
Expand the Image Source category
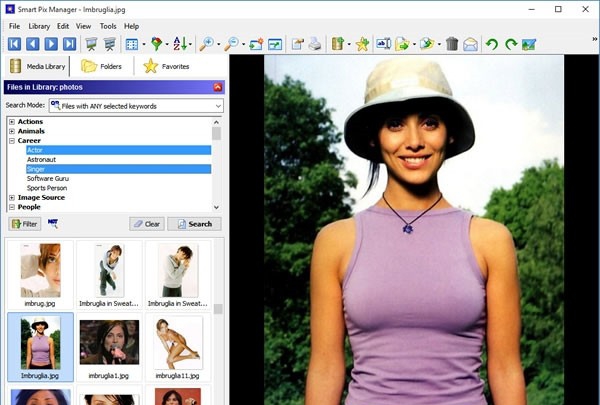(x=12, y=198)
